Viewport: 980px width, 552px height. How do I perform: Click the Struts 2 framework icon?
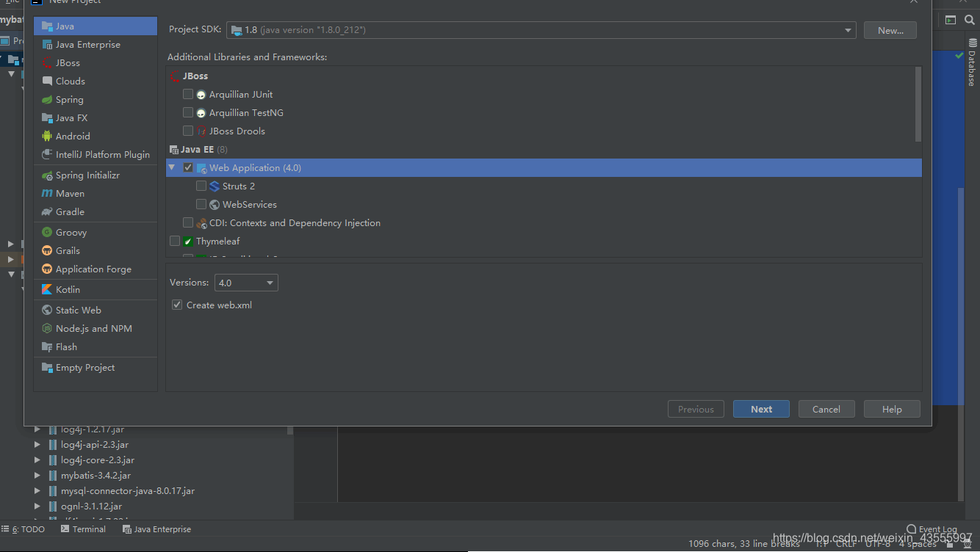[x=215, y=186]
